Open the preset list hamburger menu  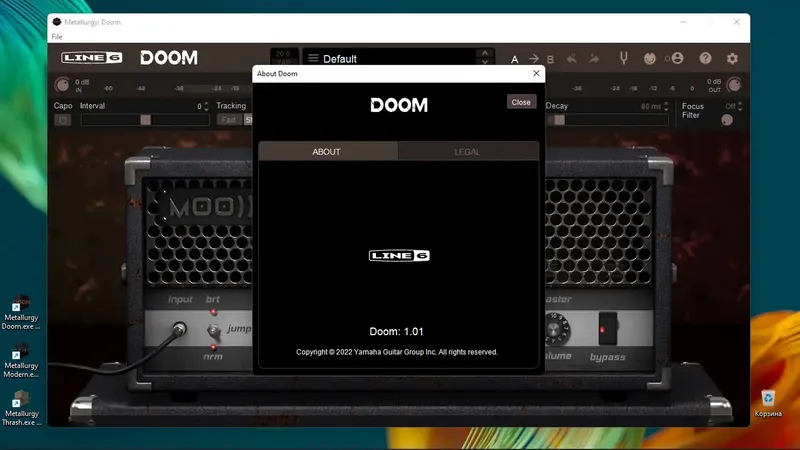pos(313,58)
